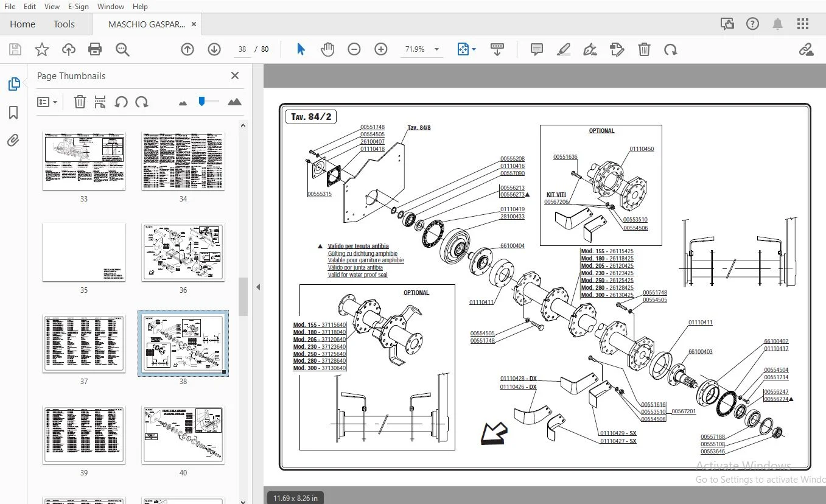This screenshot has height=504, width=826.
Task: Select page 36 thumbnail
Action: click(183, 252)
